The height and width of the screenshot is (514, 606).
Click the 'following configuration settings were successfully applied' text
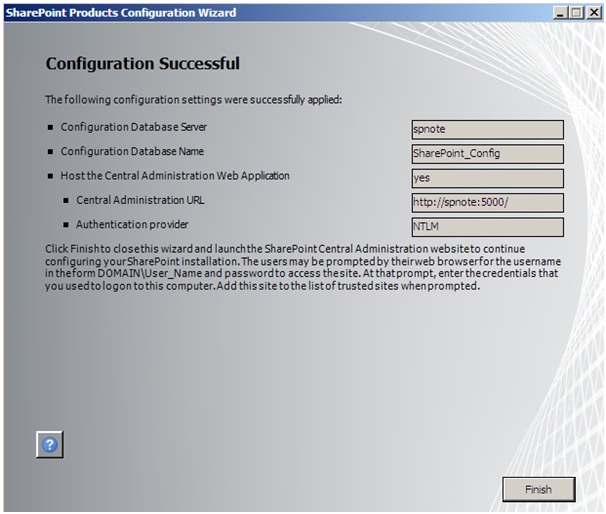click(194, 100)
